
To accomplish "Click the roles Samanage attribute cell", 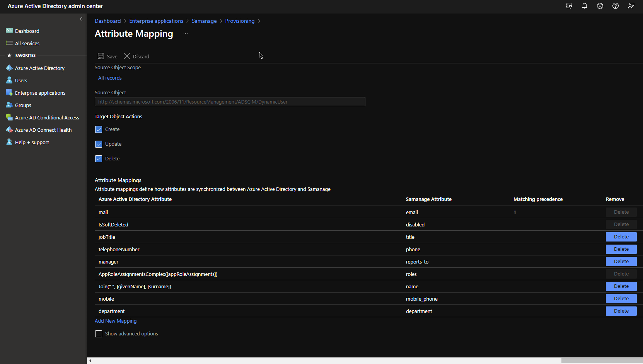I will point(411,274).
